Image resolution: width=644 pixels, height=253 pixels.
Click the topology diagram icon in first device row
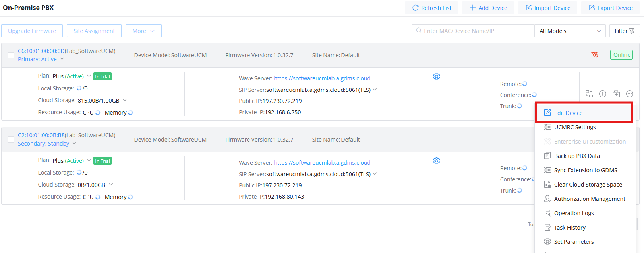tap(589, 94)
